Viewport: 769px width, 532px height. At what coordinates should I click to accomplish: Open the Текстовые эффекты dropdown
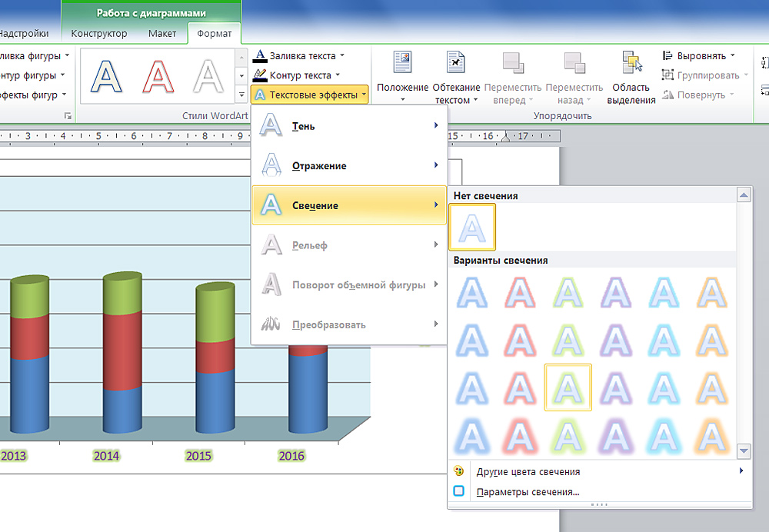point(309,95)
